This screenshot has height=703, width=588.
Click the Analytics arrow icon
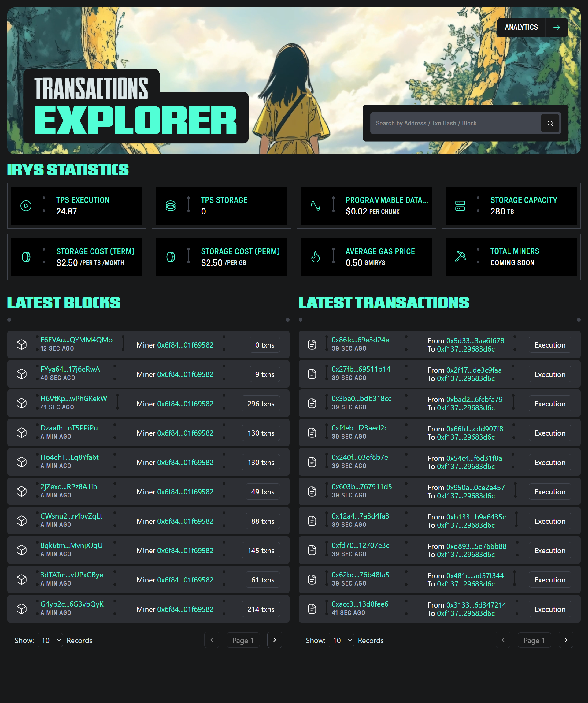click(557, 28)
